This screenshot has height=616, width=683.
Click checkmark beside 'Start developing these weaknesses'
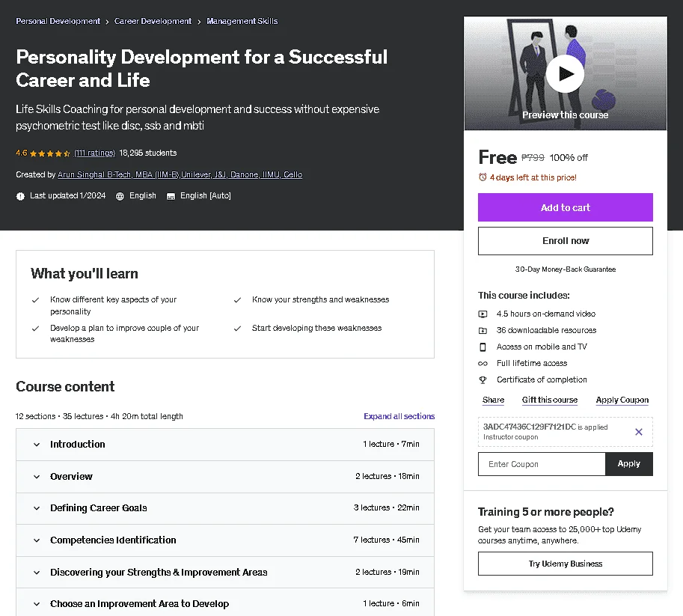click(x=237, y=329)
